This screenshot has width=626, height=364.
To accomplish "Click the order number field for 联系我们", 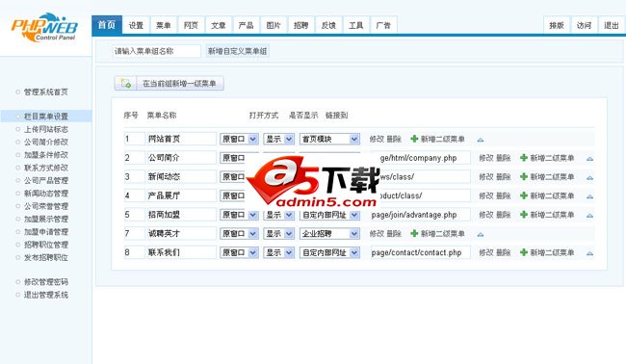I will tap(134, 252).
